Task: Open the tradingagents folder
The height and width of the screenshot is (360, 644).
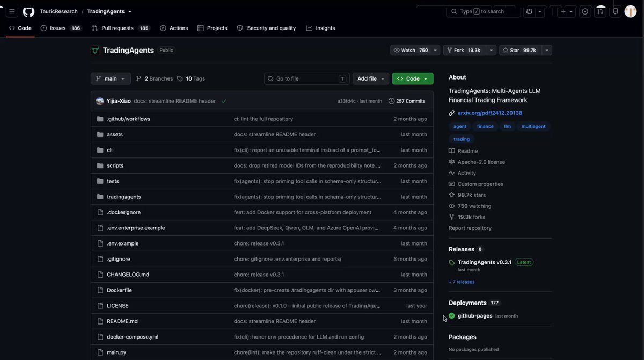Action: [x=124, y=197]
